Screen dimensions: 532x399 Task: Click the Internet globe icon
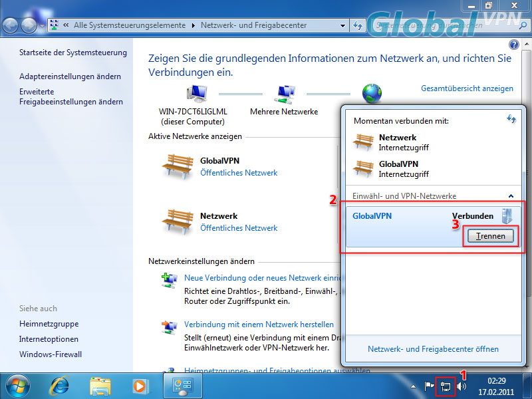tap(370, 92)
